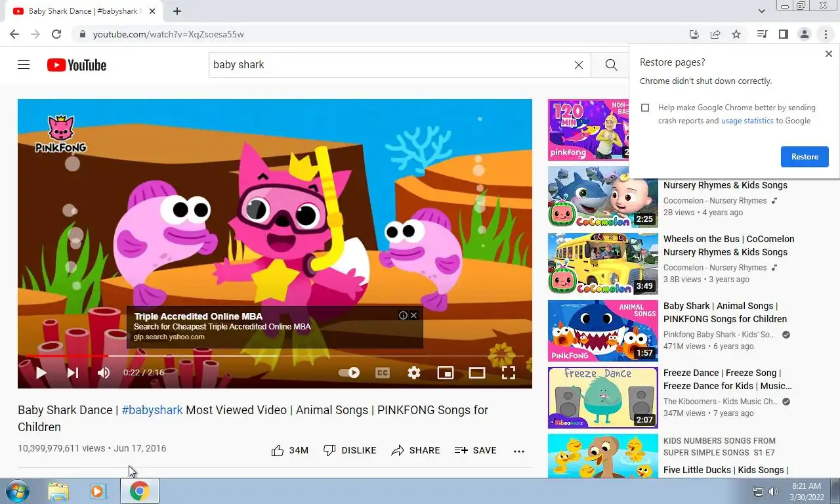
Task: Seek using the red video progress bar
Action: coord(275,356)
